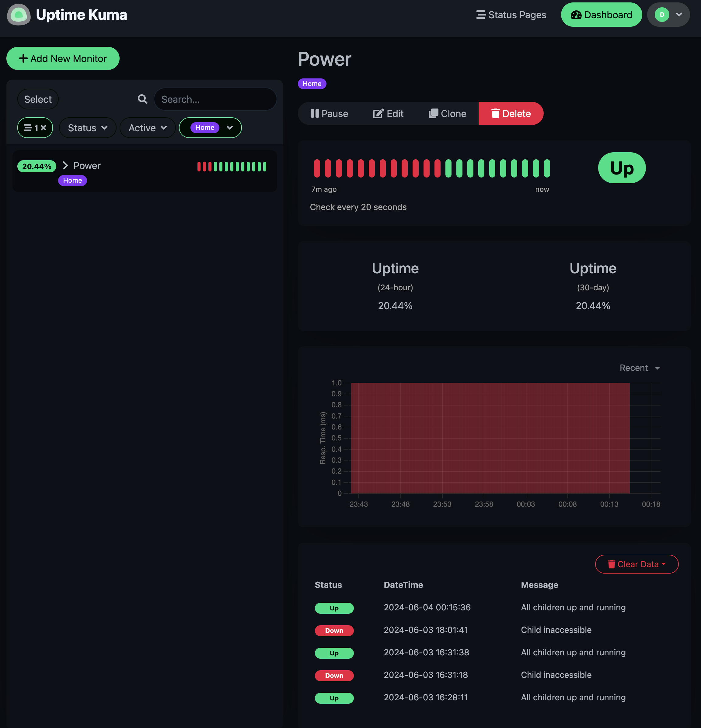Click inside the Search field

[x=216, y=99]
